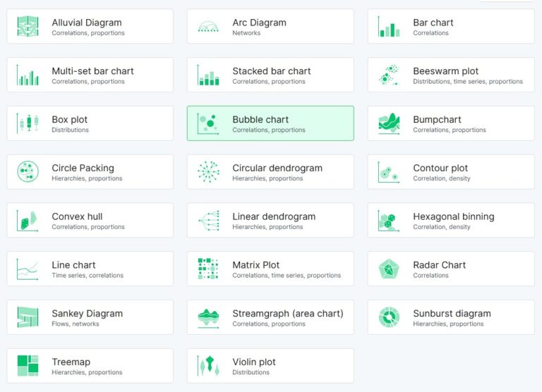Click 'Networks' under Arc Diagram
The image size is (542, 392).
[x=246, y=33]
